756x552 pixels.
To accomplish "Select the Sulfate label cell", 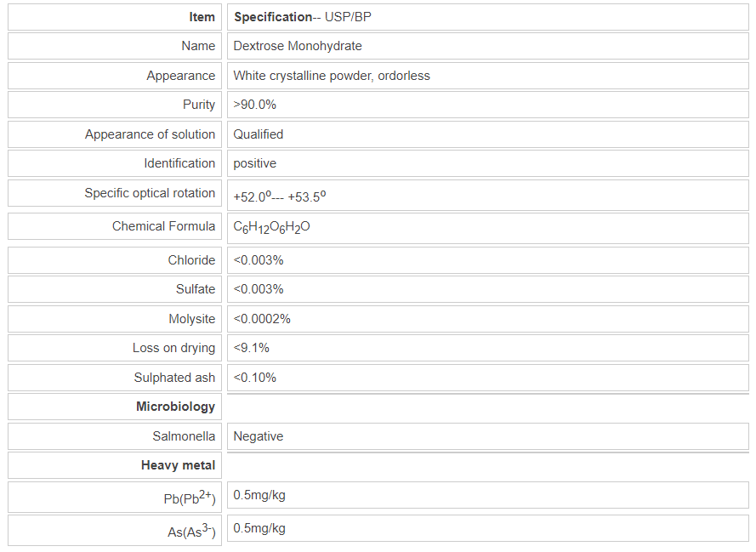I will pos(196,289).
